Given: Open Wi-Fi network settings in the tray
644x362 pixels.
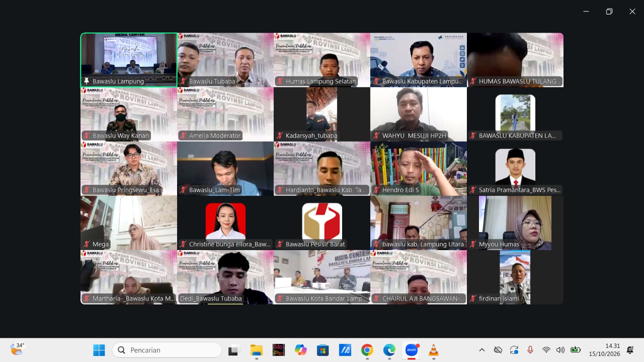Looking at the screenshot, I should click(x=546, y=350).
